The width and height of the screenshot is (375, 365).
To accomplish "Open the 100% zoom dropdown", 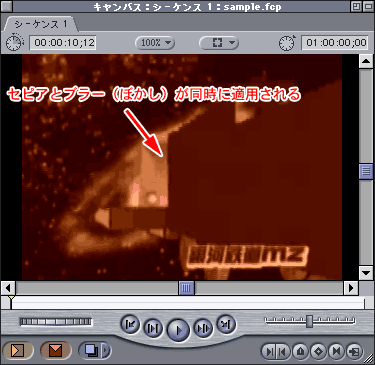I will click(155, 43).
